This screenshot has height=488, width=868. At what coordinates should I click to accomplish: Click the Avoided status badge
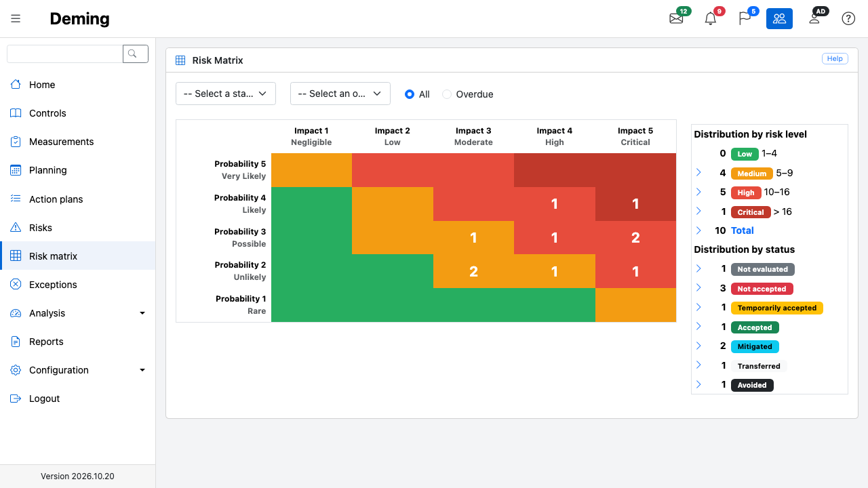(x=752, y=385)
